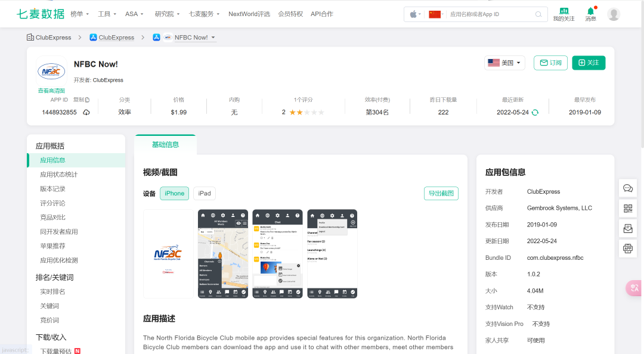
Task: Click the company building icon in breadcrumb
Action: 30,38
